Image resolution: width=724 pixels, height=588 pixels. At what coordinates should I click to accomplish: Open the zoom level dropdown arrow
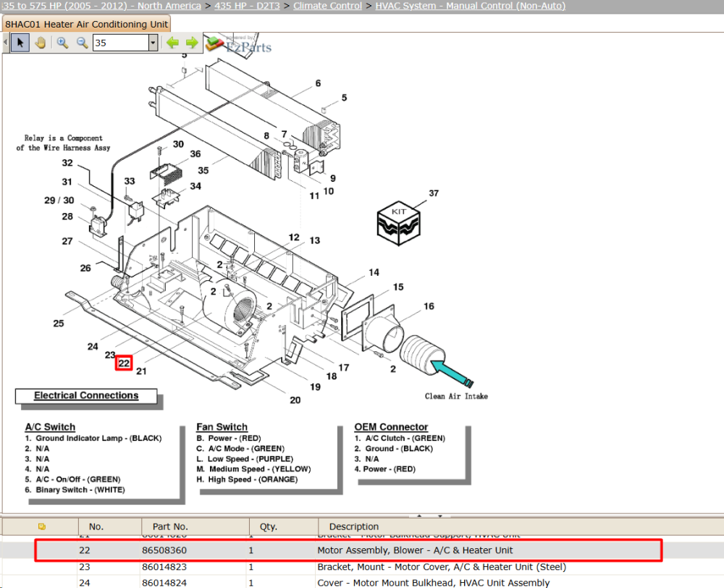point(153,43)
